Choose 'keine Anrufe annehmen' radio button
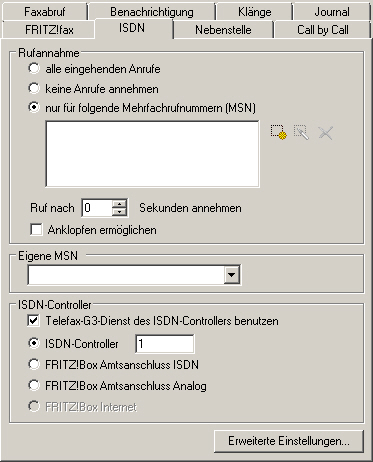373x462 pixels. click(x=34, y=89)
